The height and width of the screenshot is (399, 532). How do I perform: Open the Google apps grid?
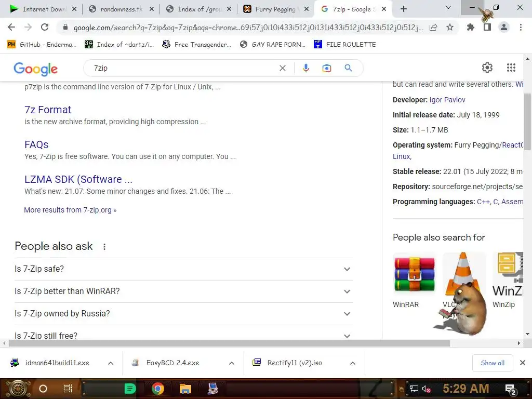tap(511, 68)
